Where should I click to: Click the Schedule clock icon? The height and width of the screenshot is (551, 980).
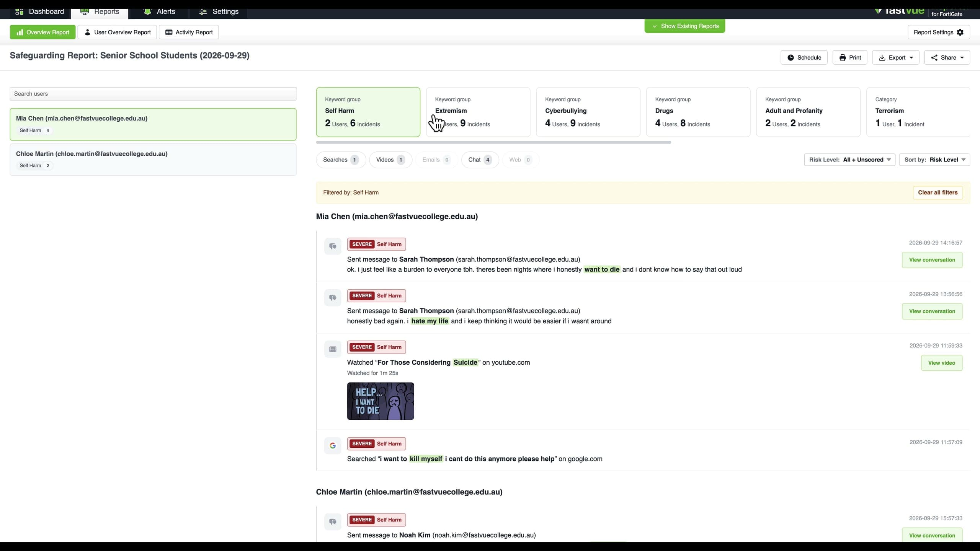click(791, 57)
